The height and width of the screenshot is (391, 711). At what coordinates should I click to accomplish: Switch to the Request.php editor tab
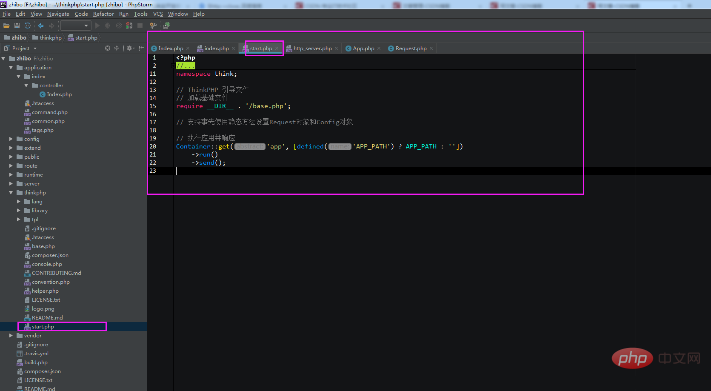[411, 48]
